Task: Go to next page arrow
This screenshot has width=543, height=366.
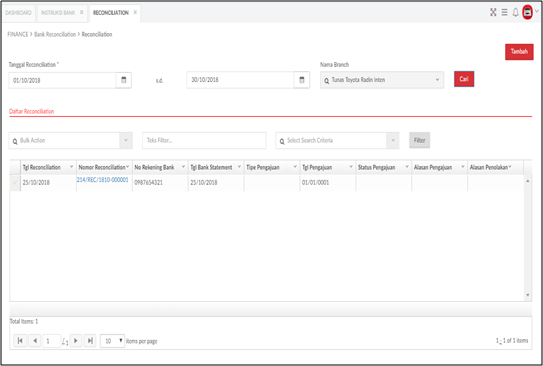Action: (76, 341)
